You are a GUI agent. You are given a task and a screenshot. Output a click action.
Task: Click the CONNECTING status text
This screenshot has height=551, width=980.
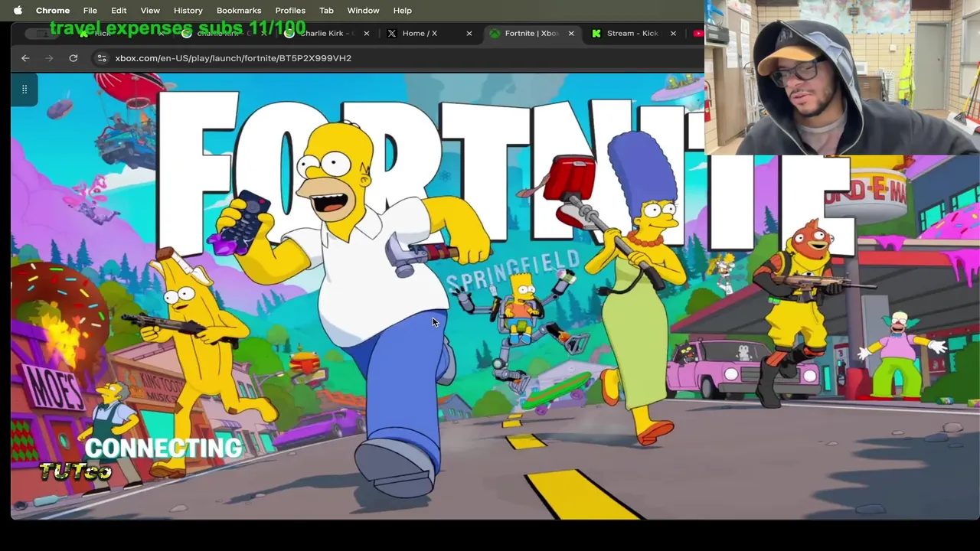(x=163, y=448)
